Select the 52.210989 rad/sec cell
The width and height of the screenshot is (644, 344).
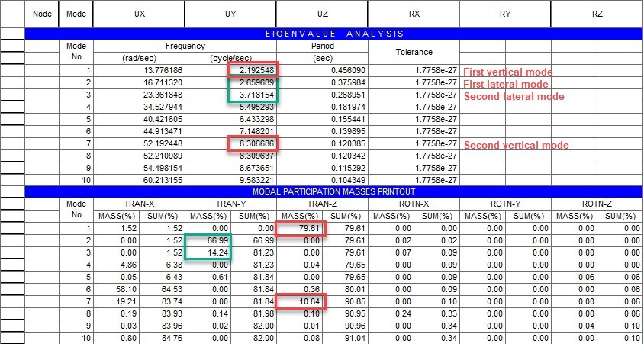[139, 156]
